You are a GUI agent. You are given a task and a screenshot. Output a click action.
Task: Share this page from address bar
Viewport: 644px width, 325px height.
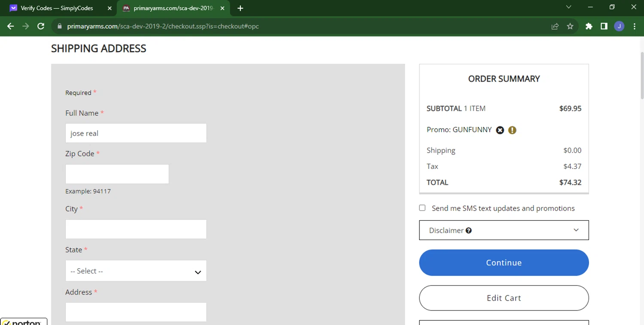click(555, 26)
